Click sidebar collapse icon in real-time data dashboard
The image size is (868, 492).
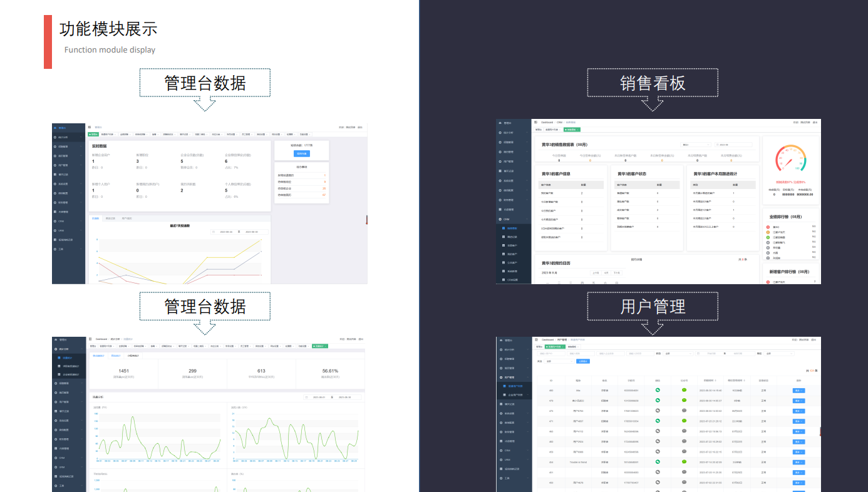coord(90,127)
